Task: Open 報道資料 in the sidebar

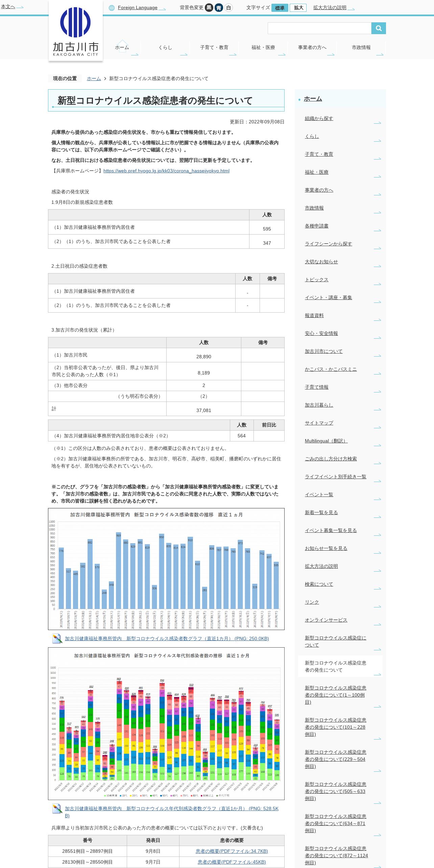Action: [314, 315]
